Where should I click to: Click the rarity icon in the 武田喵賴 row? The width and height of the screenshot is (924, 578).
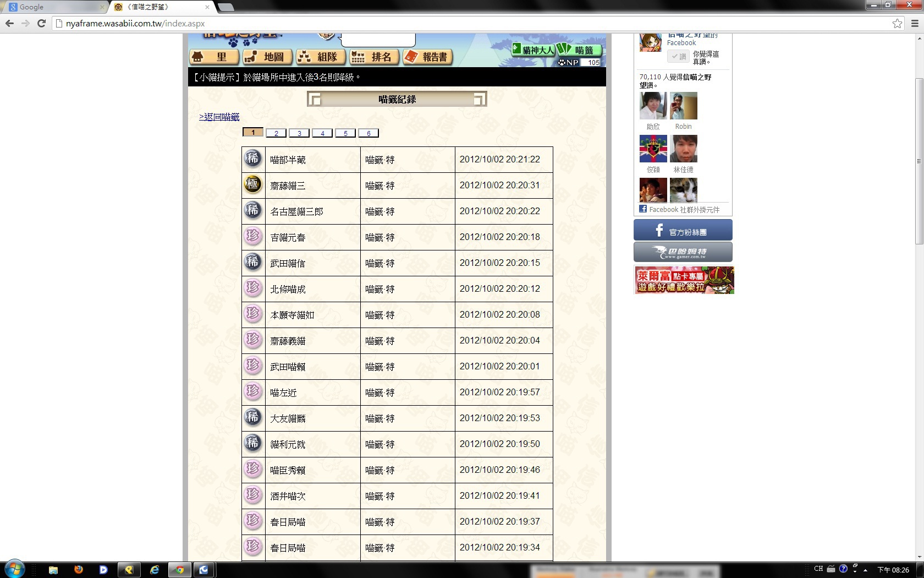tap(252, 366)
